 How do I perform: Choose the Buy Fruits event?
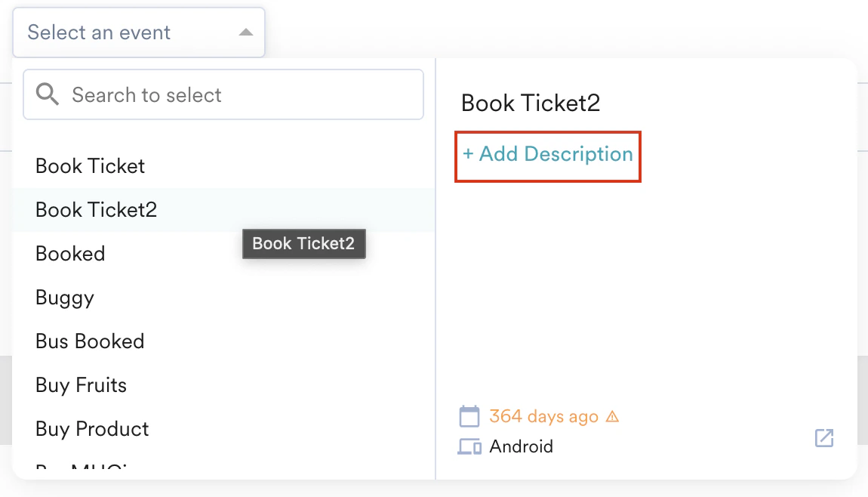coord(81,385)
